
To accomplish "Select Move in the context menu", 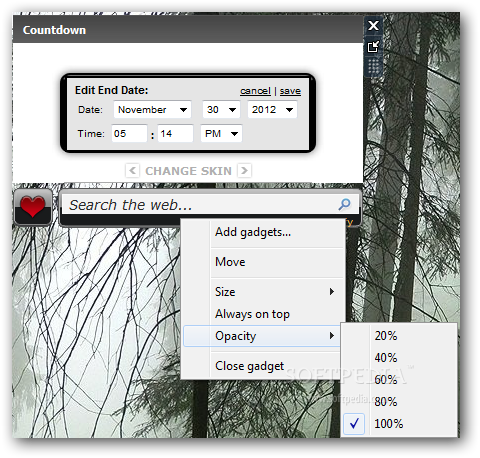I will pos(263,262).
